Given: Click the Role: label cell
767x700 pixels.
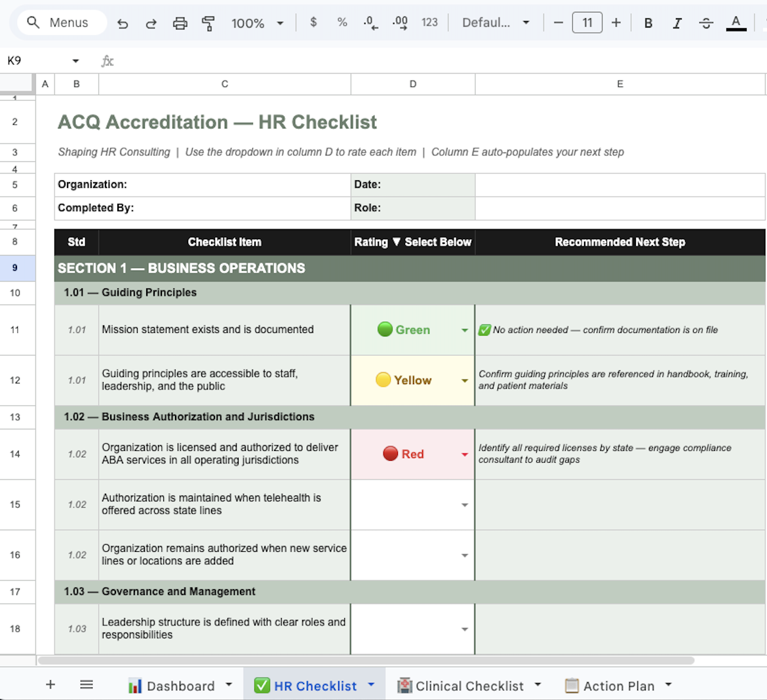Looking at the screenshot, I should [413, 208].
